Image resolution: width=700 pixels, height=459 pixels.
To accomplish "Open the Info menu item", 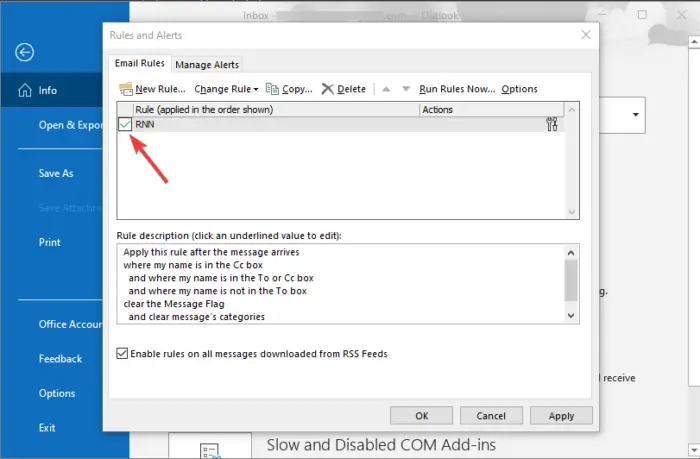I will (51, 90).
